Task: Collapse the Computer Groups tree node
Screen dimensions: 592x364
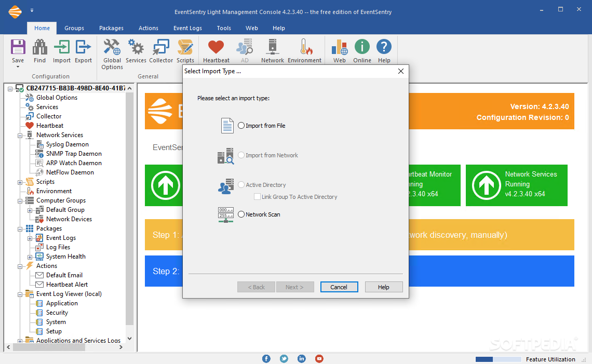Action: (20, 201)
